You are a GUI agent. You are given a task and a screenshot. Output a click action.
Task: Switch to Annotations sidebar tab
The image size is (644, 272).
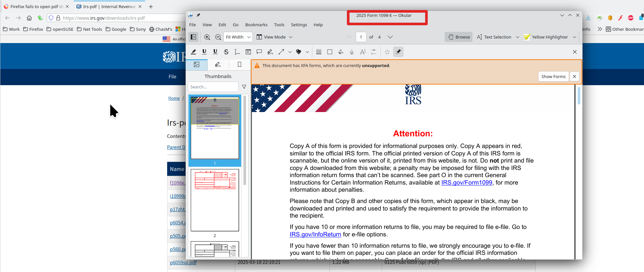pos(218,65)
